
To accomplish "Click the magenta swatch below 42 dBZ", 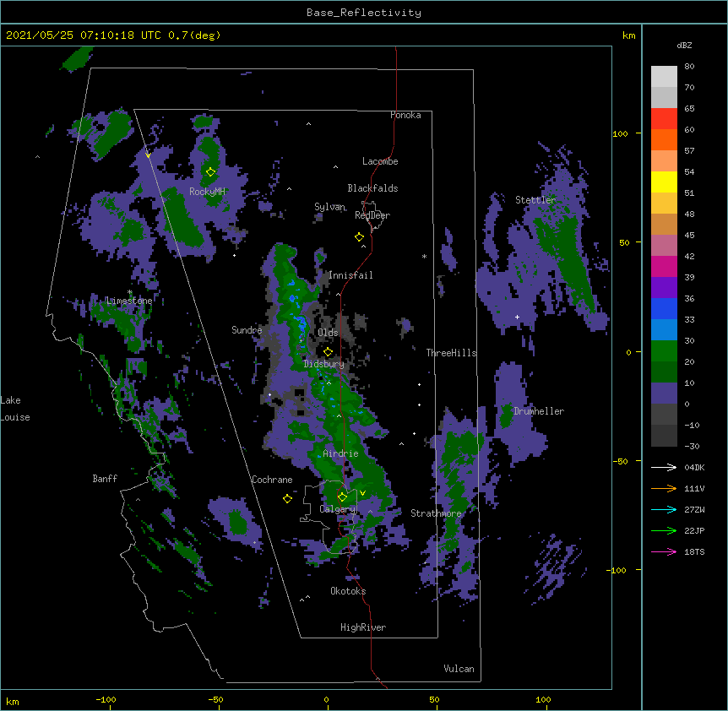I will point(664,266).
